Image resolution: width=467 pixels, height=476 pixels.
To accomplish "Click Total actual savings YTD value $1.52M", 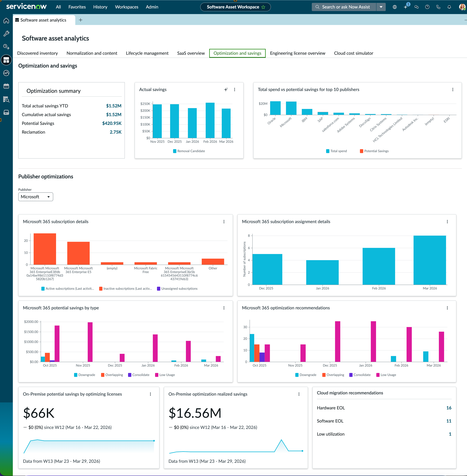I will (x=114, y=106).
